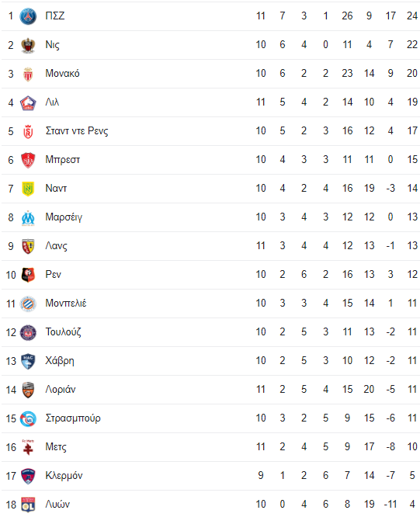The image size is (420, 524).
Task: Click Λυών goal difference value -11
Action: pos(390,504)
